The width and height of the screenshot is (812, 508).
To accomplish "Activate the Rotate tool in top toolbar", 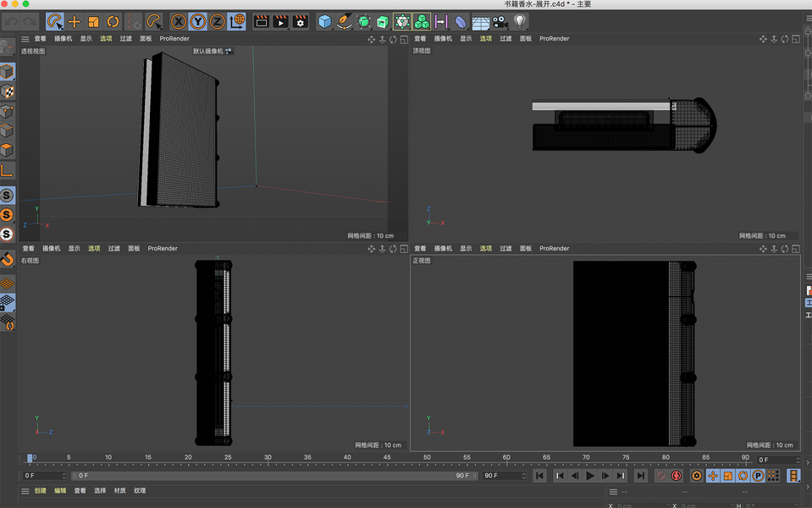I will click(113, 22).
